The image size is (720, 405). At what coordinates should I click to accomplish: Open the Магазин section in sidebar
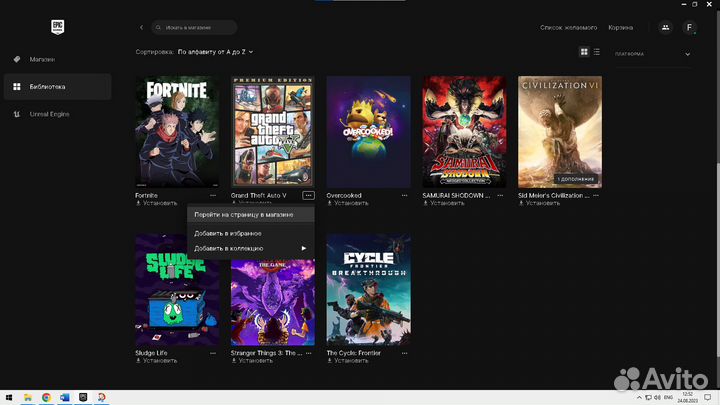point(41,59)
